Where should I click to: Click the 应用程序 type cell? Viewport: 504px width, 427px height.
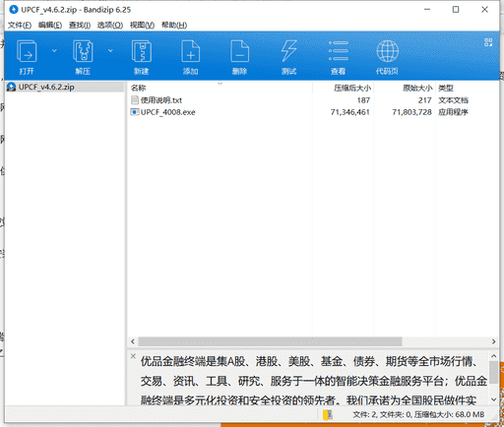(453, 112)
